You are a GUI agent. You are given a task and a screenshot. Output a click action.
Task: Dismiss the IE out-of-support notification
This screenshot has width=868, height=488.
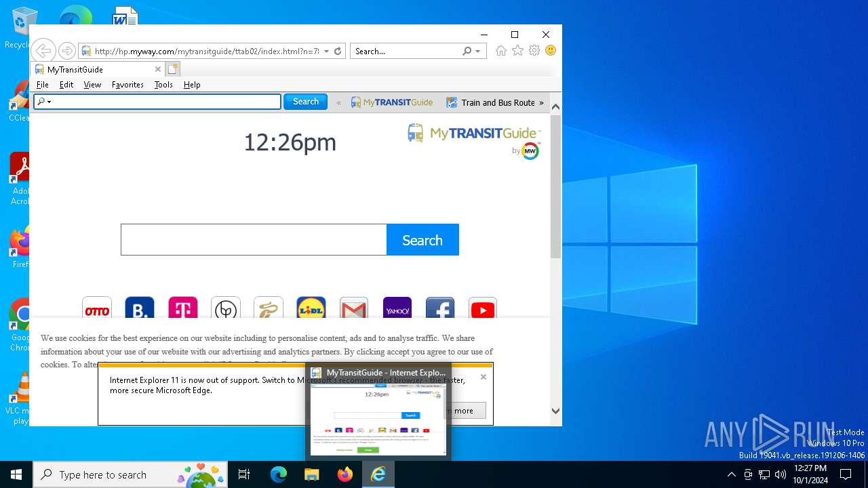click(x=484, y=377)
